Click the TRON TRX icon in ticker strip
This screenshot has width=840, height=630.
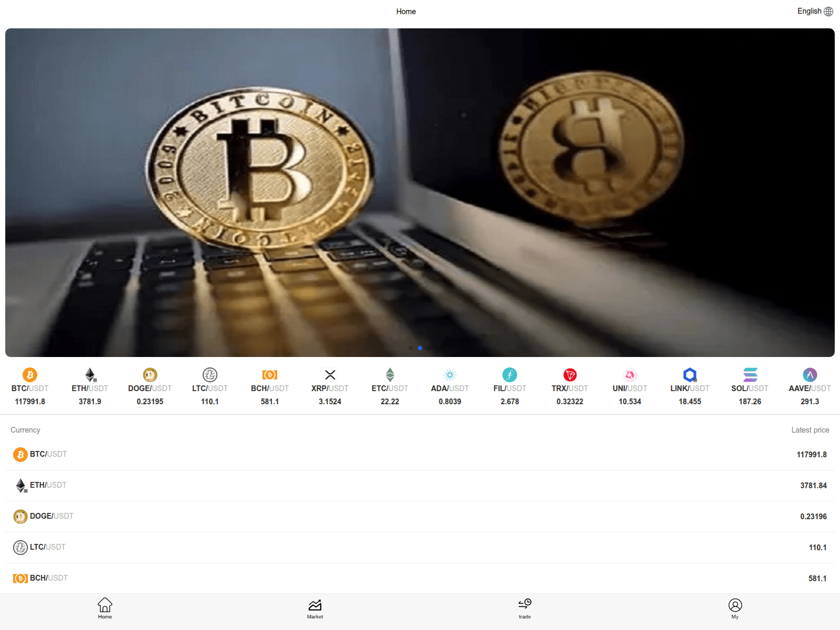[x=570, y=375]
